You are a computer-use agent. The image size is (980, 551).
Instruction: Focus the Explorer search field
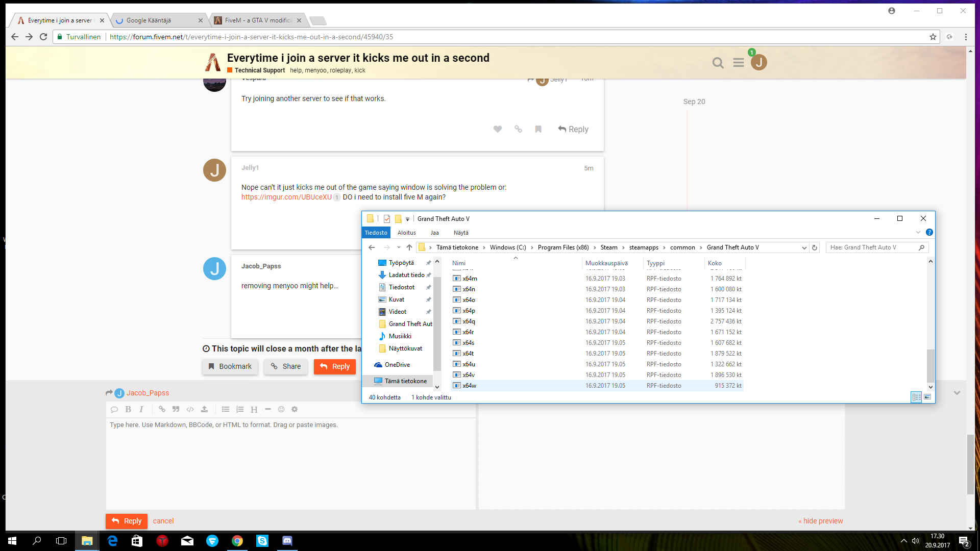click(877, 247)
